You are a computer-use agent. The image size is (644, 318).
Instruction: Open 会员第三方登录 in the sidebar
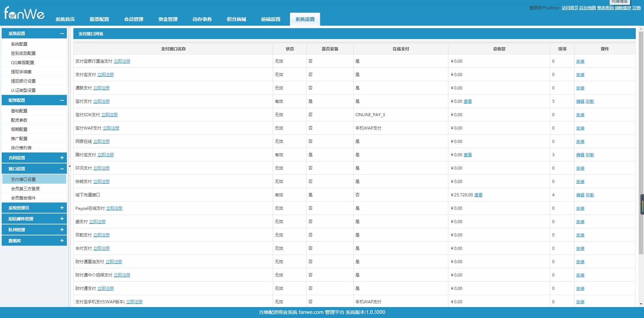click(25, 188)
